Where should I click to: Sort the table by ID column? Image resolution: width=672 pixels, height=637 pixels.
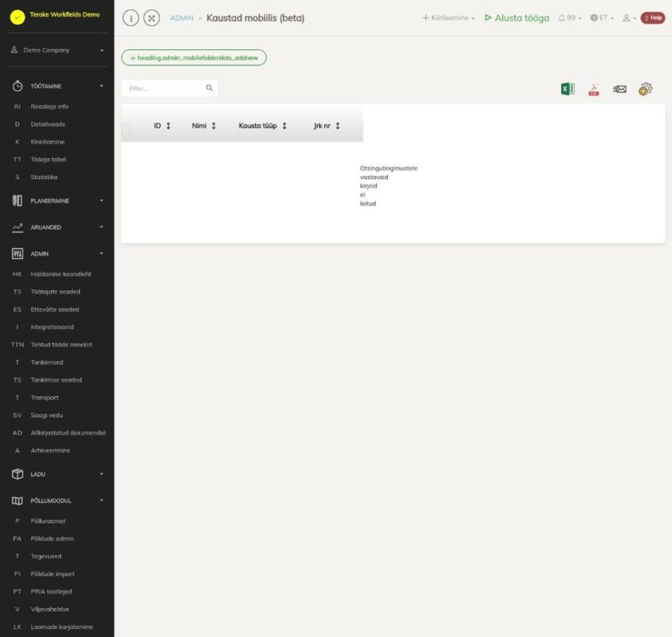[162, 125]
